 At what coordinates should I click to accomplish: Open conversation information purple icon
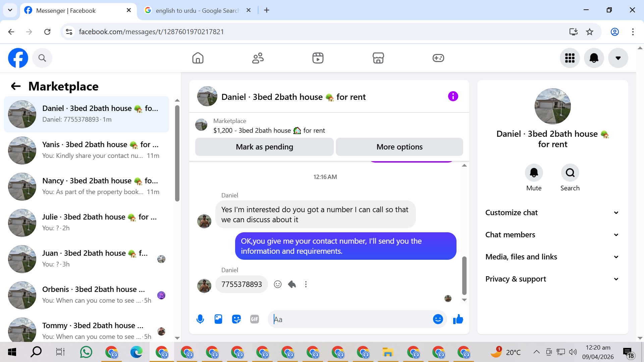click(x=453, y=97)
